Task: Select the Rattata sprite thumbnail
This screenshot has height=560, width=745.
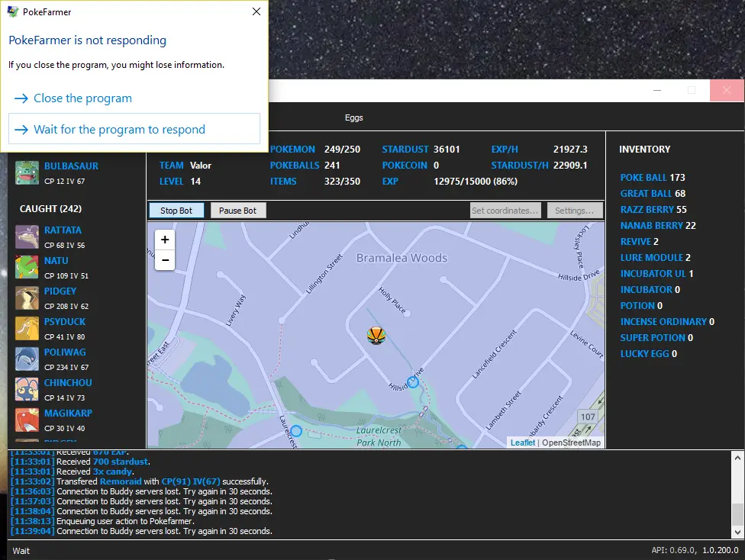Action: click(27, 237)
